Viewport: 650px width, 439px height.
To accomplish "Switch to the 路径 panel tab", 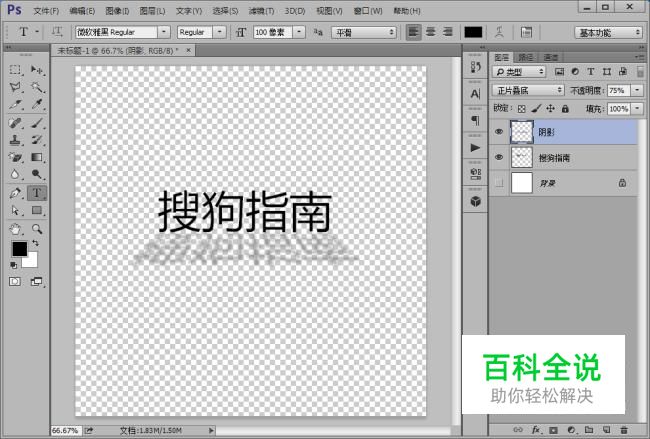I will 526,57.
